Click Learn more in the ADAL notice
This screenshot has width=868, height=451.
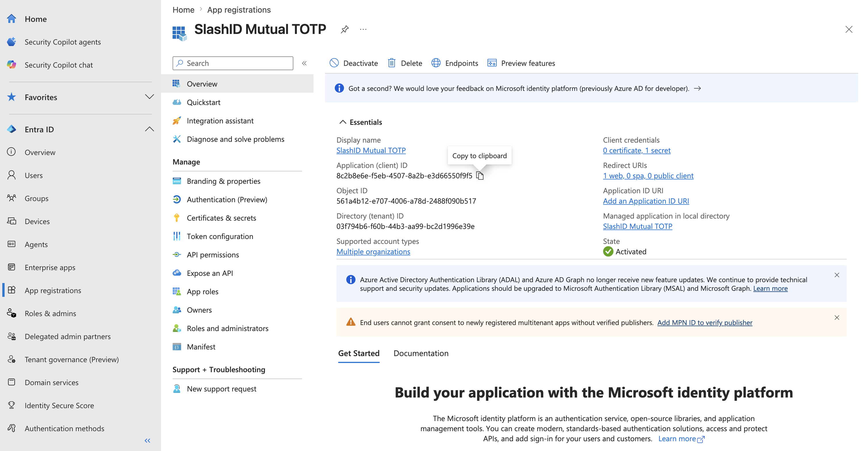tap(770, 288)
